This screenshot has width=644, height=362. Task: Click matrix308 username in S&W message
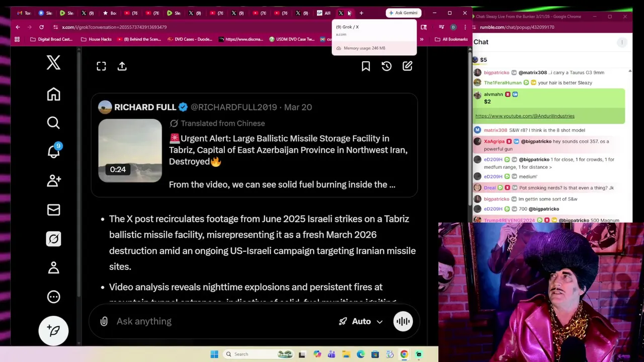pos(496,130)
